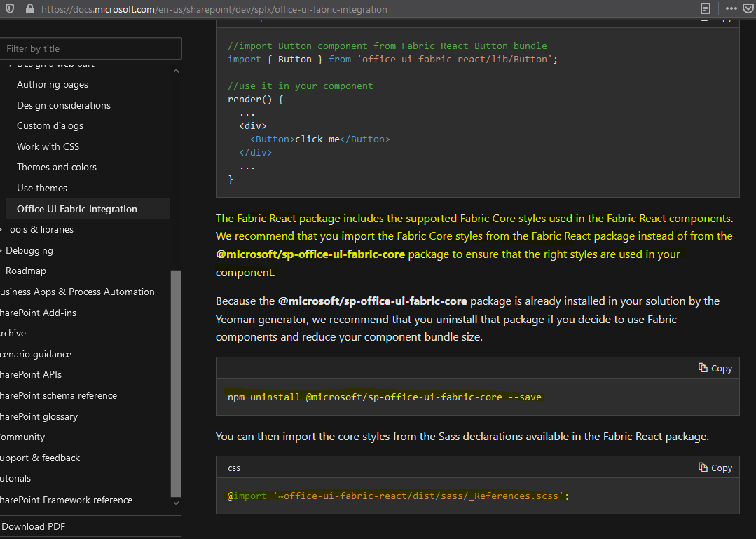Click bold @microsoft/sp-office-ui-fabric-core in highlighted paragraph
Image resolution: width=756 pixels, height=539 pixels.
310,254
